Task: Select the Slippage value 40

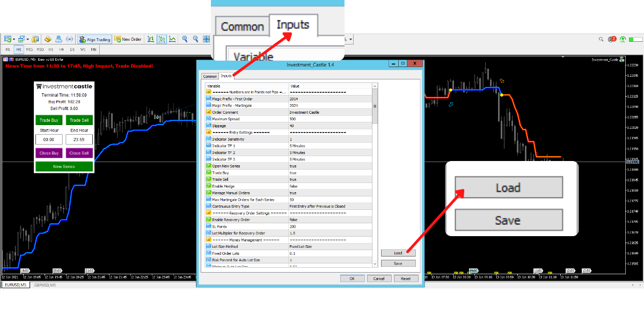Action: pos(330,126)
